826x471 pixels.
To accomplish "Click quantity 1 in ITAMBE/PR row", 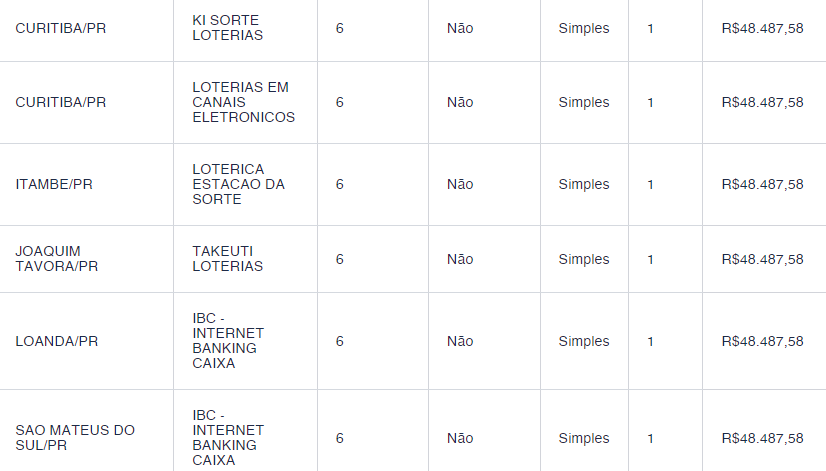I will tap(651, 184).
